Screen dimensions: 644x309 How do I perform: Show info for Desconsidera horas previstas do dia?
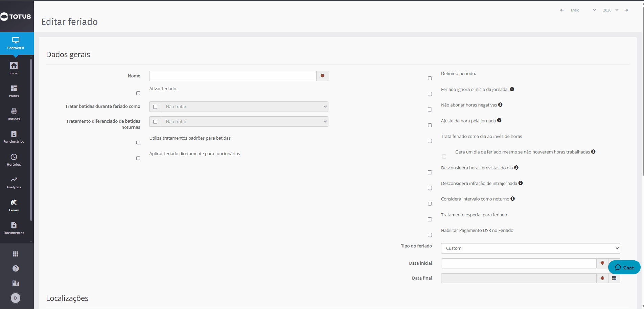click(516, 168)
